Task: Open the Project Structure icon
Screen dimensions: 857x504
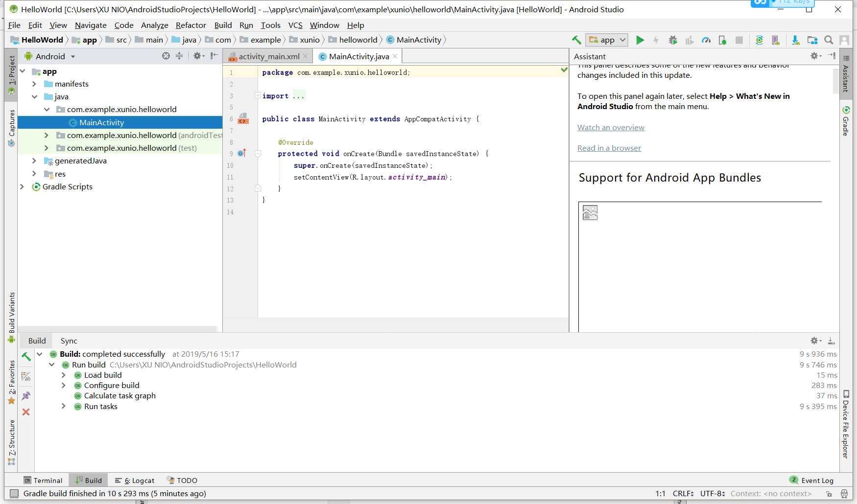Action: 812,40
